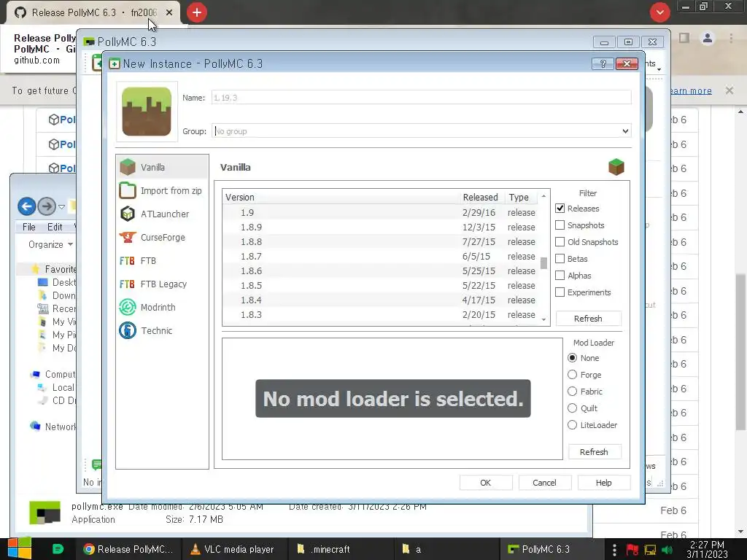Uncheck the Releases filter
This screenshot has width=747, height=560.
pyautogui.click(x=560, y=208)
